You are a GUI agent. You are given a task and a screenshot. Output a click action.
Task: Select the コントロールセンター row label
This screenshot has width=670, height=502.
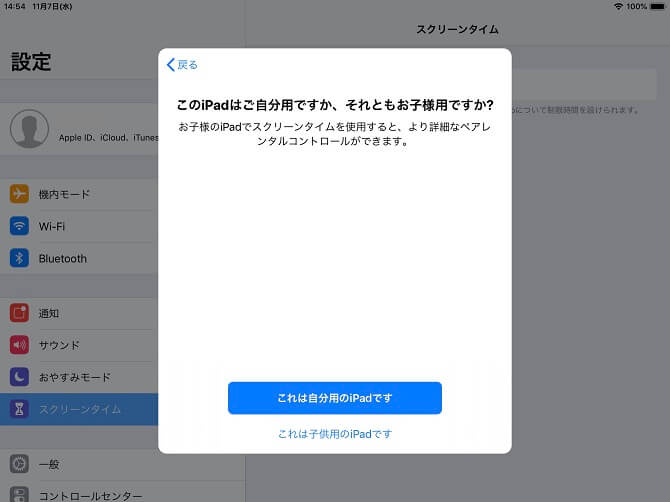(91, 496)
